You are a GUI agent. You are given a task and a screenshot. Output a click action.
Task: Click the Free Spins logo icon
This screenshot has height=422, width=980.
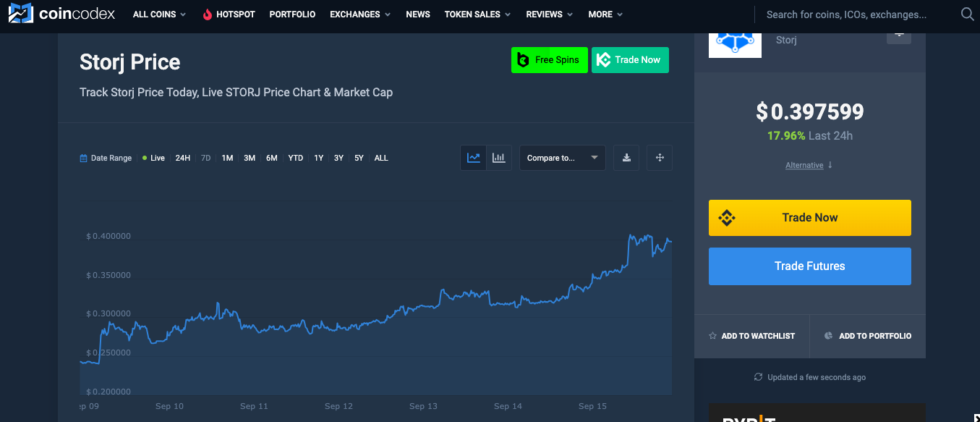point(523,60)
